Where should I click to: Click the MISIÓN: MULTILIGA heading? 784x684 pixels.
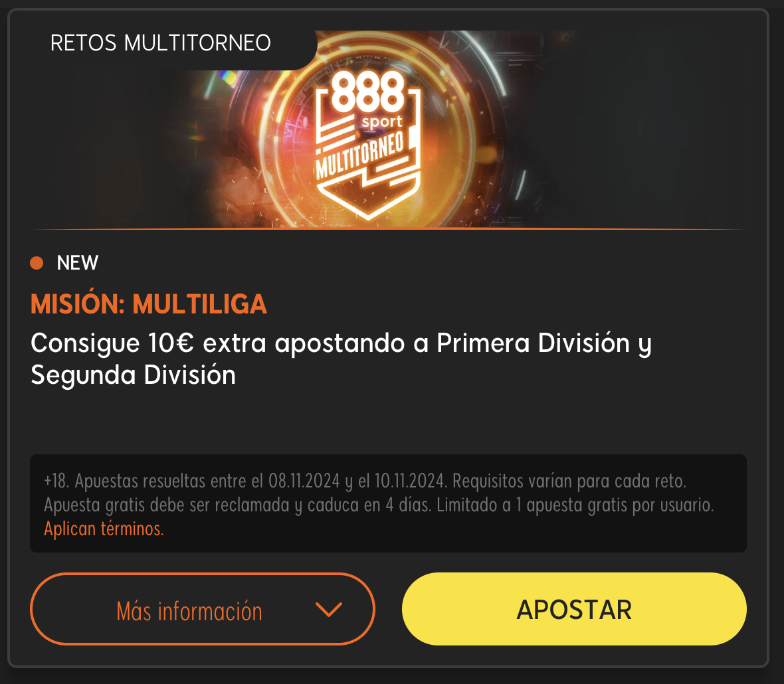[149, 303]
